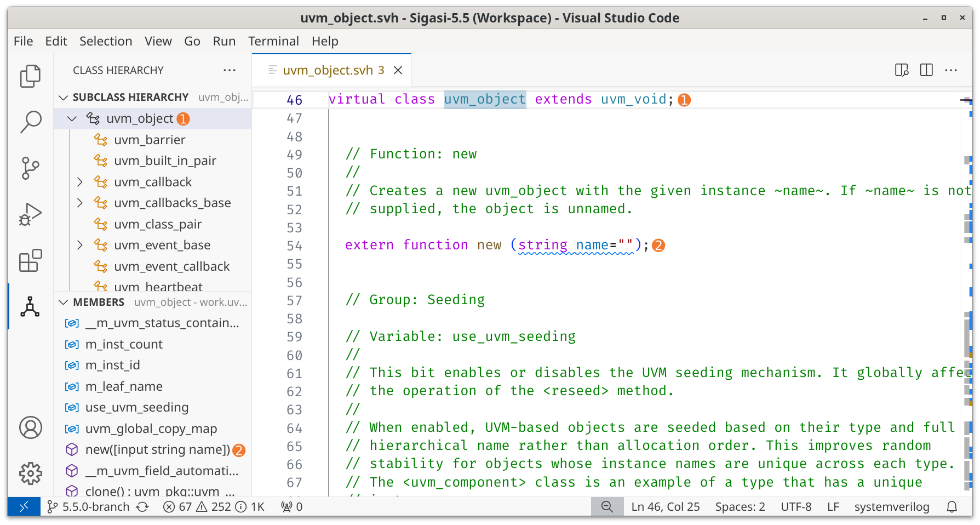Click line number 54 in the gutter
The height and width of the screenshot is (525, 980).
point(294,246)
